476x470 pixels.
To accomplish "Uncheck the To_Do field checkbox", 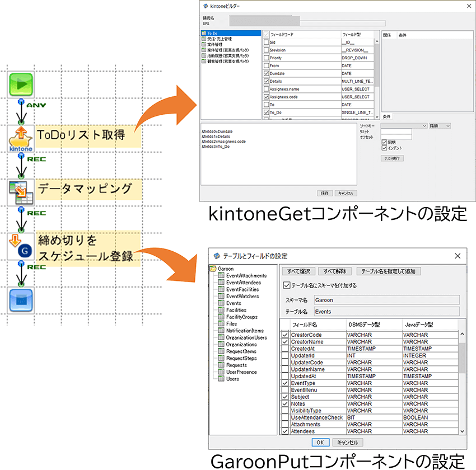I will [266, 112].
